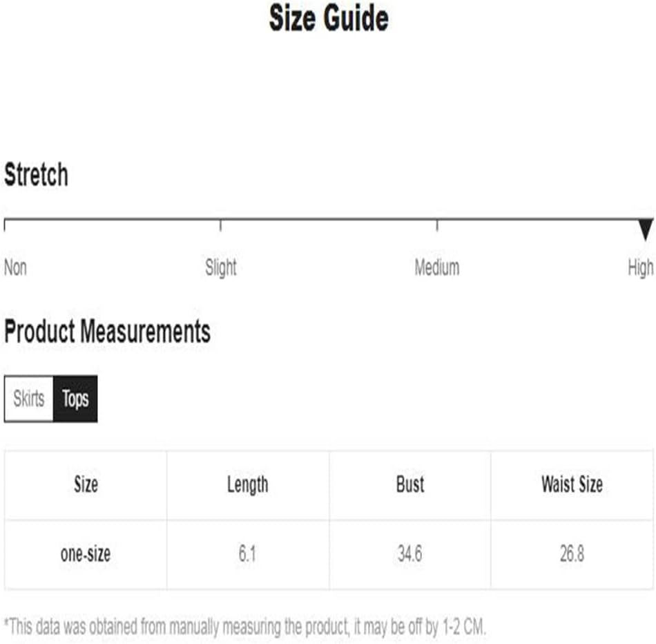Click the Stretch section heading

pyautogui.click(x=36, y=175)
